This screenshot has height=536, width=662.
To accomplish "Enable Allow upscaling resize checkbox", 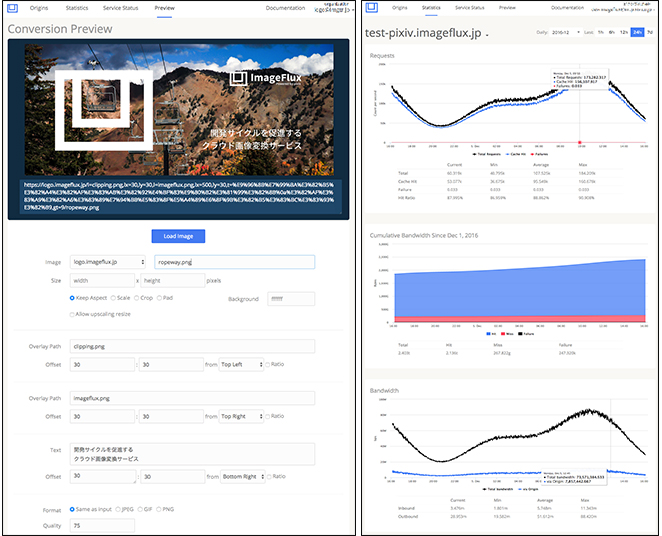I will point(72,314).
